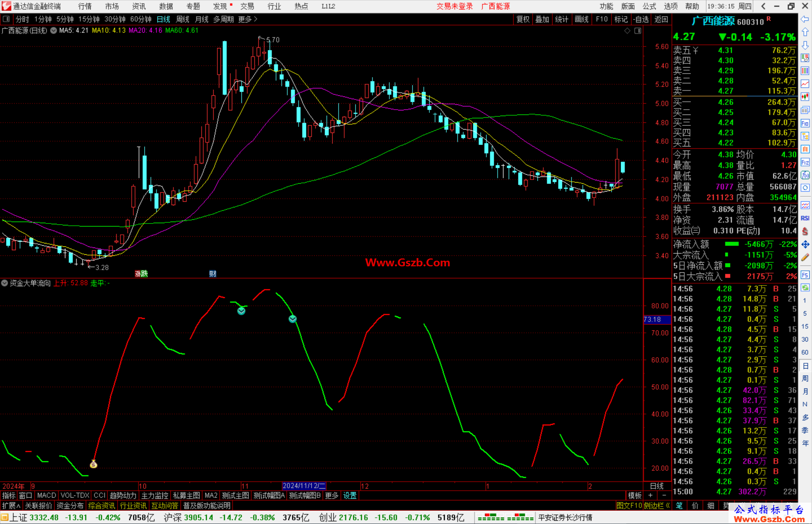Image resolution: width=812 pixels, height=524 pixels.
Task: Click the 画线 button
Action: tap(582, 19)
